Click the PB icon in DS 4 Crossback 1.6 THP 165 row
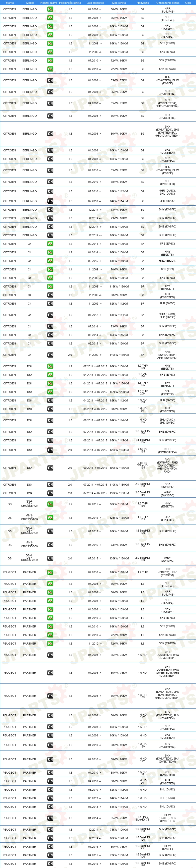The width and height of the screenshot is (196, 868). [50, 518]
